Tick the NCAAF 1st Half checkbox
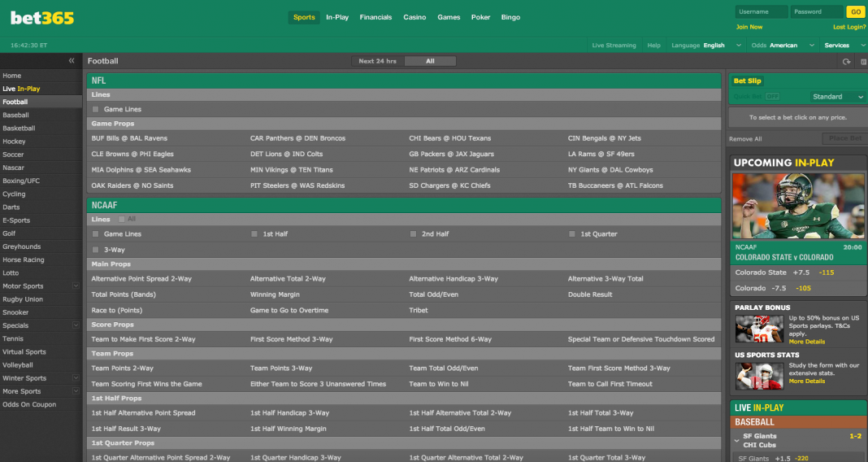Image resolution: width=868 pixels, height=462 pixels. point(254,234)
